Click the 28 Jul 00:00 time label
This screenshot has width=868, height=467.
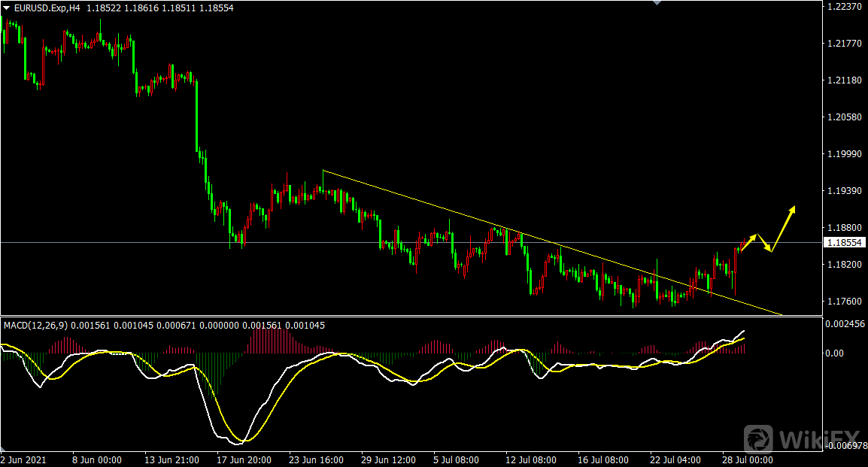coord(748,459)
